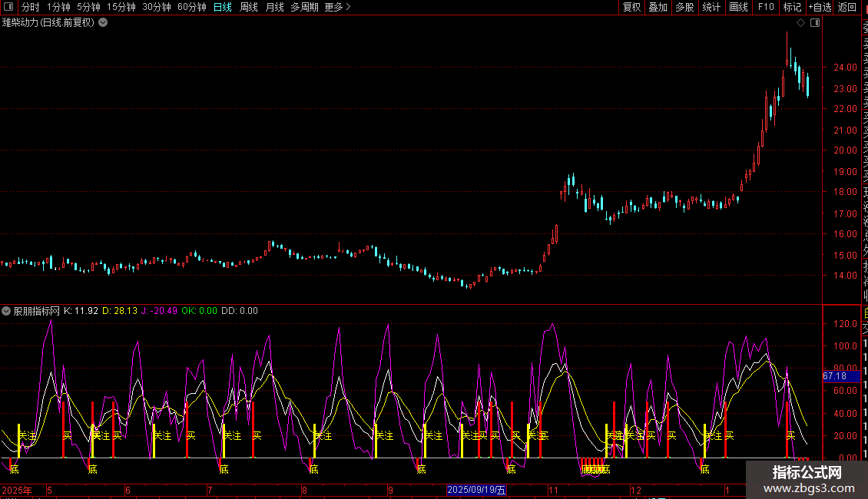Toggle 多股 multi-stock view
868x499 pixels.
coord(684,7)
